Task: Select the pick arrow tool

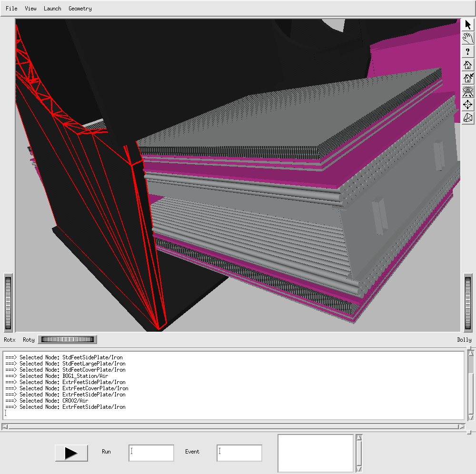Action: (x=468, y=25)
